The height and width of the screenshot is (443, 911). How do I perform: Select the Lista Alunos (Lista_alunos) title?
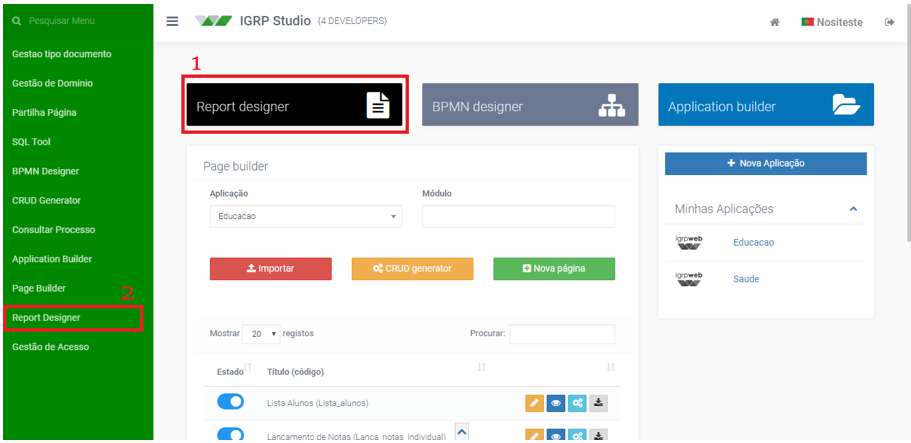pos(318,403)
